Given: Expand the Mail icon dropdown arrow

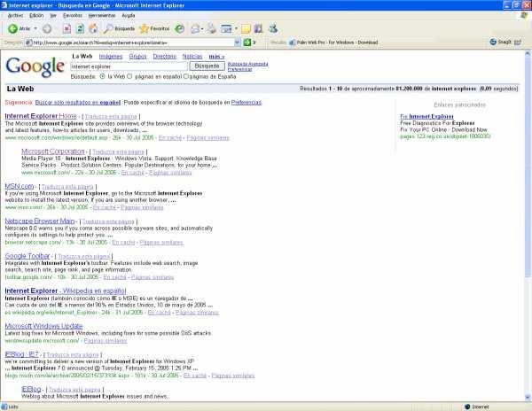Looking at the screenshot, I should (202, 29).
